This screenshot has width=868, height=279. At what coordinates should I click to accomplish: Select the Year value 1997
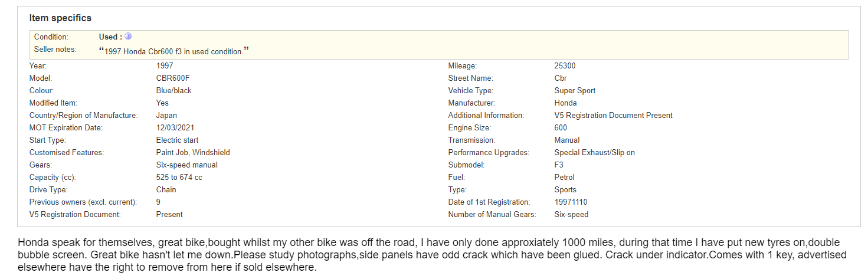[165, 66]
